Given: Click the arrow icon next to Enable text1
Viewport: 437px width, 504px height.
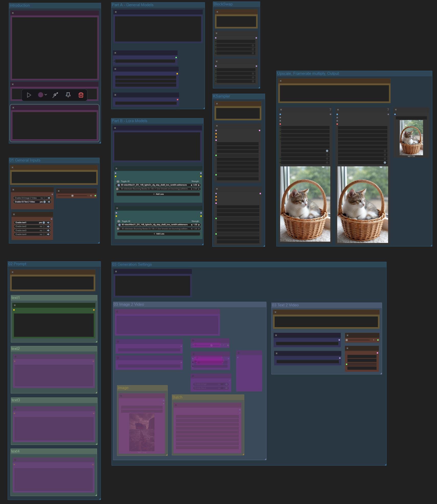Looking at the screenshot, I should pyautogui.click(x=48, y=222).
